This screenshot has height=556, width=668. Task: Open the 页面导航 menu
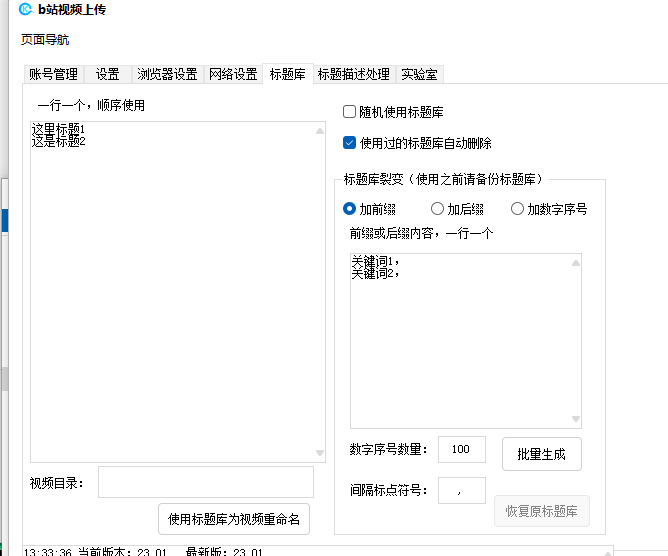coord(45,40)
